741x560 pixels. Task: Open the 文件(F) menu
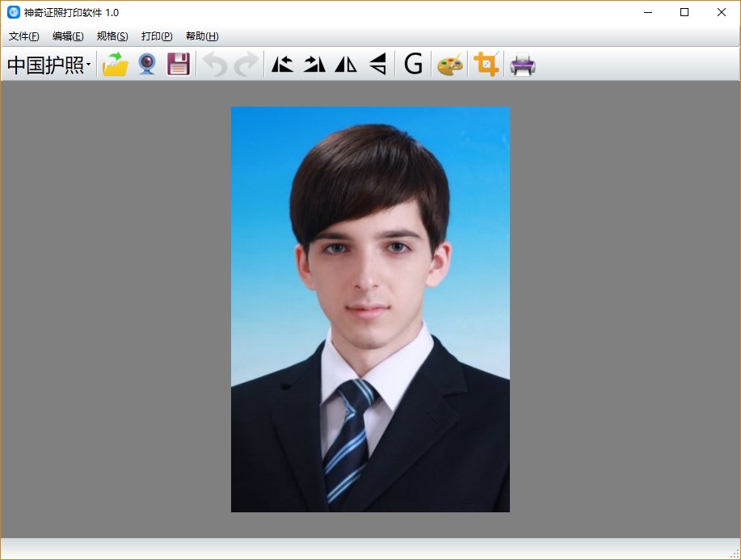23,36
